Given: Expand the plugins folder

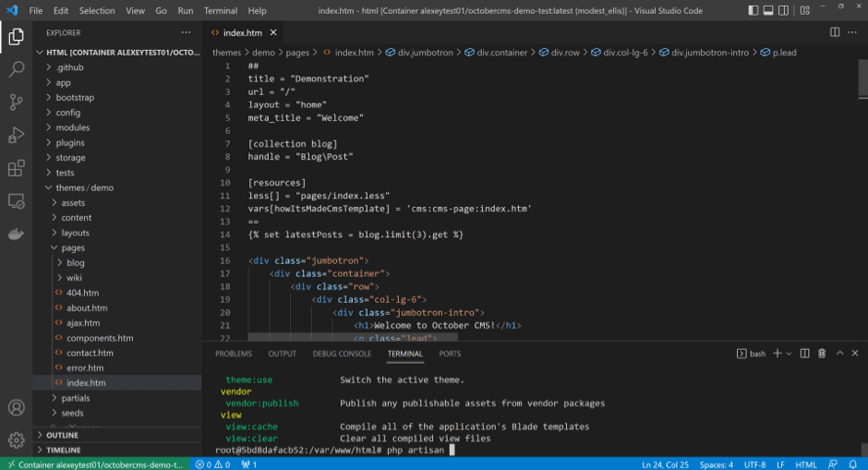Looking at the screenshot, I should click(117, 143).
